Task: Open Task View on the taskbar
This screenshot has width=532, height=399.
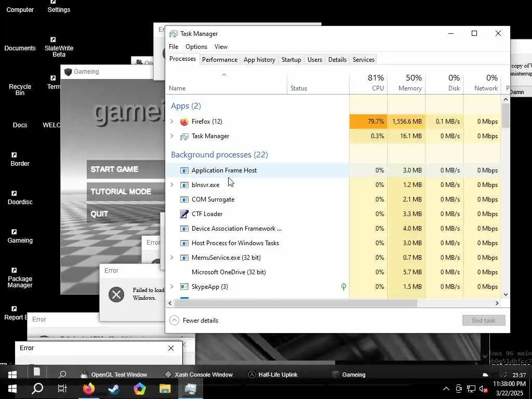Action: (x=62, y=389)
